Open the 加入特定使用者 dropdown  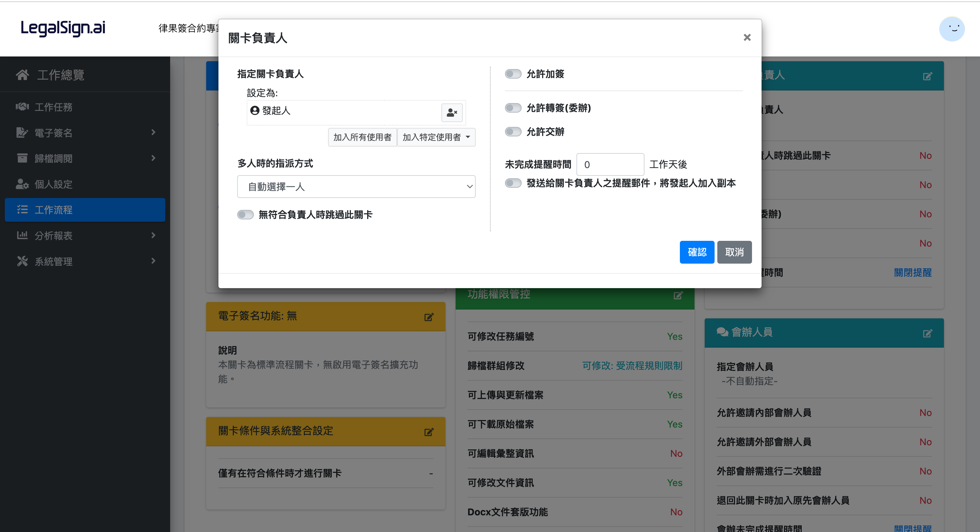pyautogui.click(x=436, y=137)
